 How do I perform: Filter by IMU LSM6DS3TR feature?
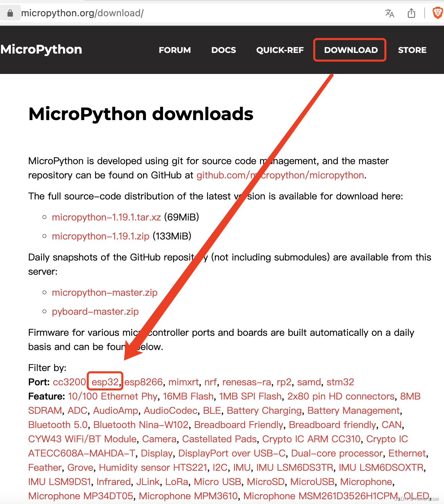click(295, 468)
